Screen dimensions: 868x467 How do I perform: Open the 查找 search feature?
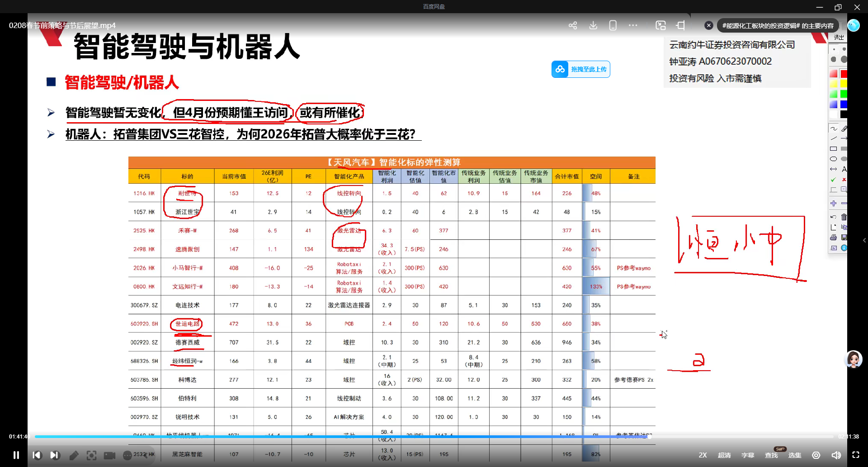click(x=771, y=455)
